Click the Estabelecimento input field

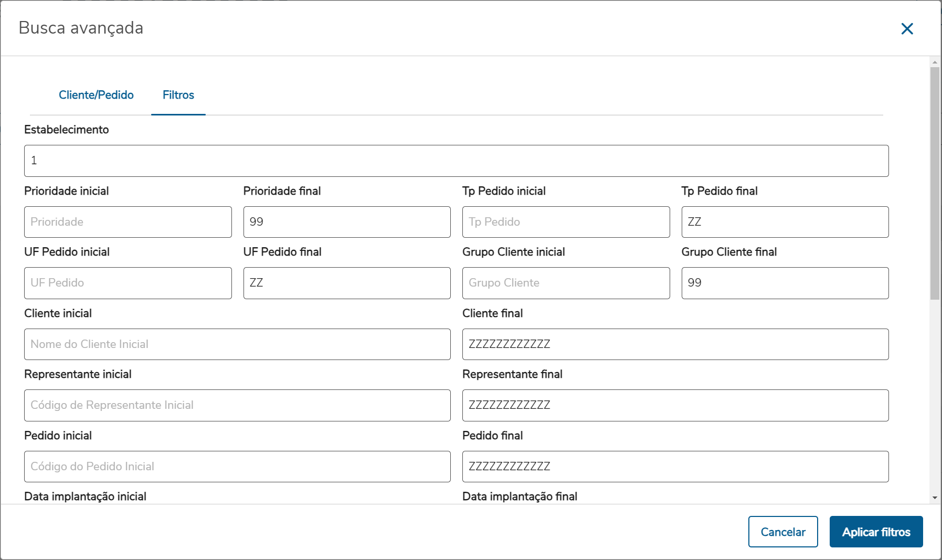[456, 161]
